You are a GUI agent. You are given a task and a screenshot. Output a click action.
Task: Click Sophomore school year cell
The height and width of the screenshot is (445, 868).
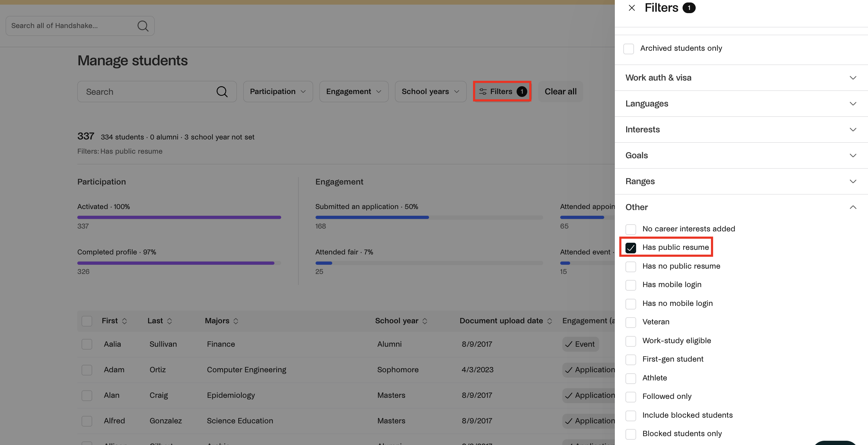coord(398,370)
